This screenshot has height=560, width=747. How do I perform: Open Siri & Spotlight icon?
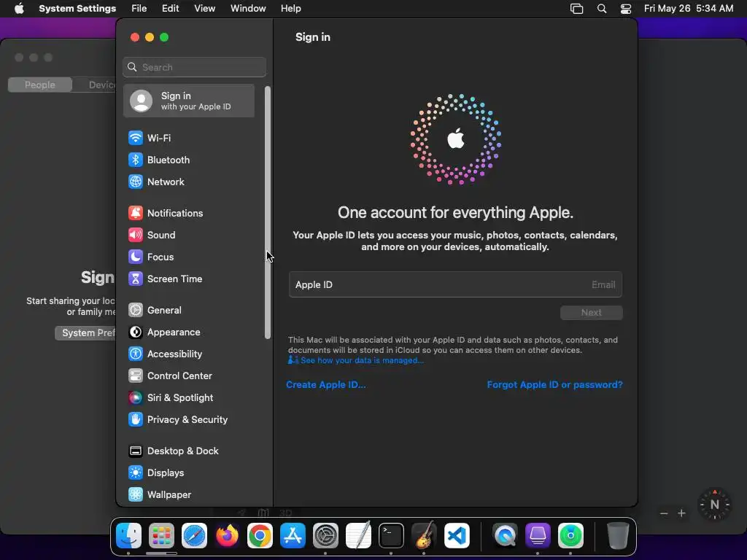[x=135, y=398]
